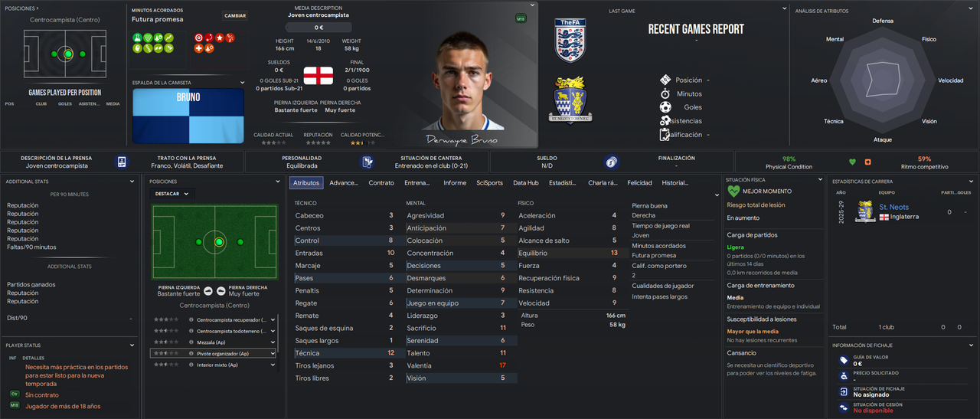Image resolution: width=980 pixels, height=419 pixels.
Task: Open the St. Neots team link
Action: 893,208
